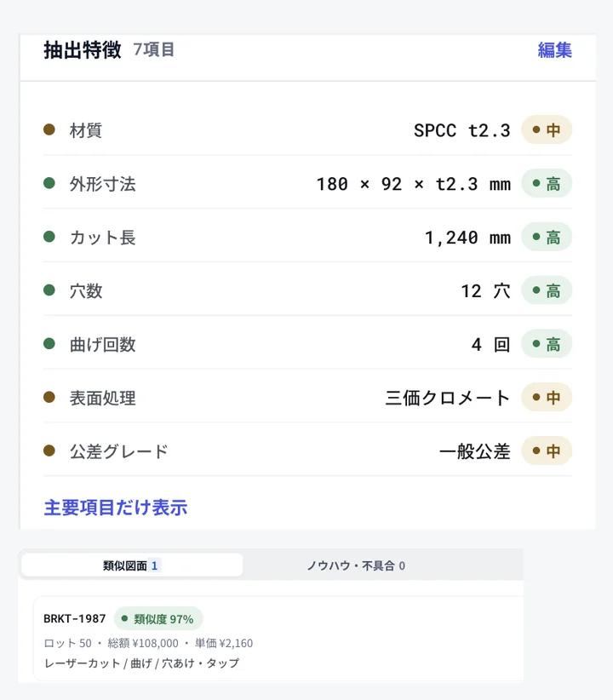Select the 4 回 value
The height and width of the screenshot is (700, 613).
(x=491, y=345)
